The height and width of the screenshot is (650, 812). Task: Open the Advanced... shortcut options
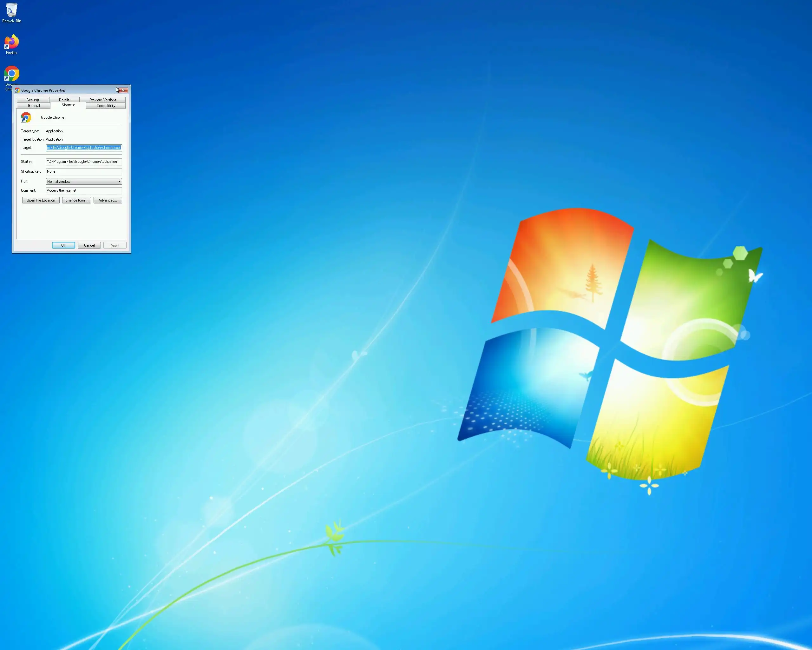tap(108, 201)
